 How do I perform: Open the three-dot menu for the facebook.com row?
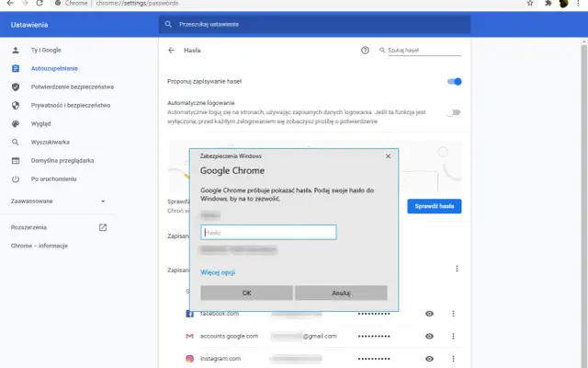click(x=453, y=314)
